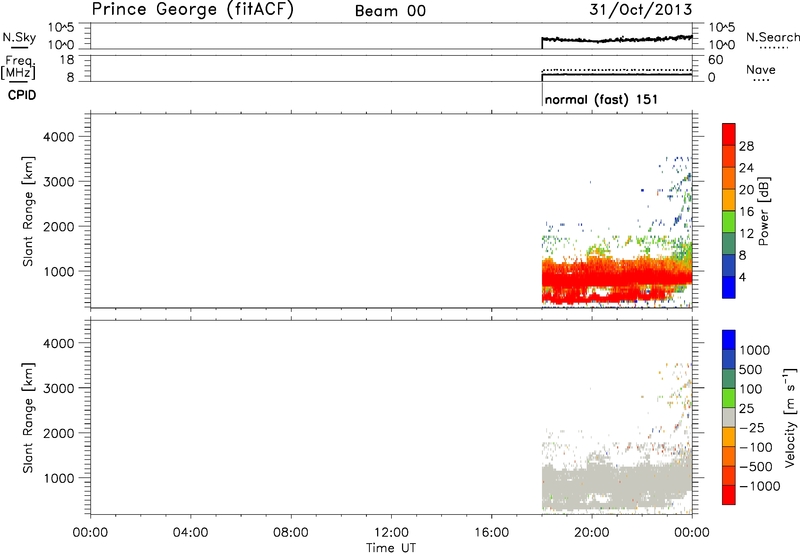Click the solid frequency trace line

pyautogui.click(x=617, y=75)
